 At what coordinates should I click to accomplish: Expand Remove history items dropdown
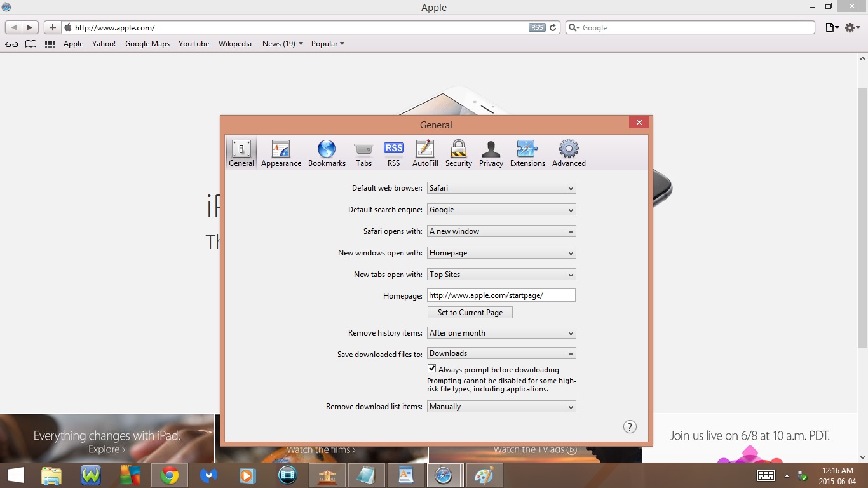pos(501,333)
